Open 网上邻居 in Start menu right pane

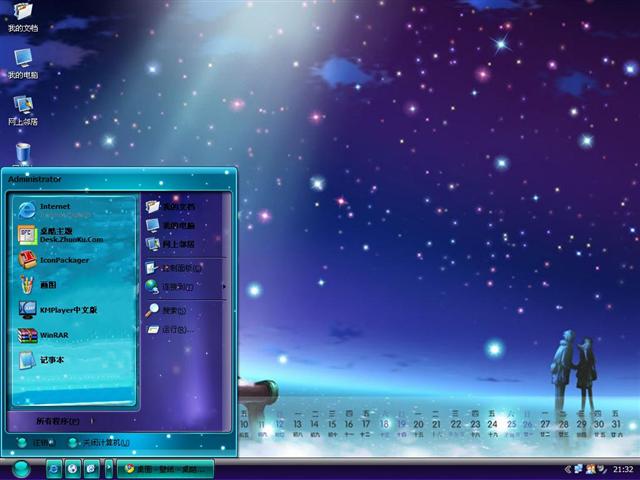[184, 244]
